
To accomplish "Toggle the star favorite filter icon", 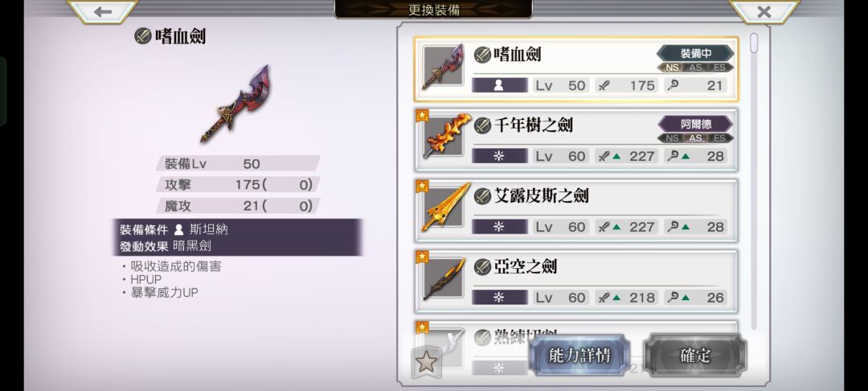I will [x=426, y=362].
